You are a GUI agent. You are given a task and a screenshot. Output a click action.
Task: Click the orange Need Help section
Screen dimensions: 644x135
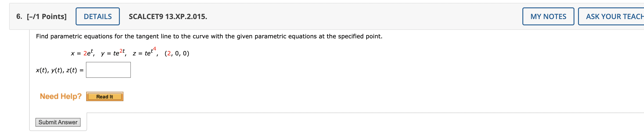click(x=61, y=96)
